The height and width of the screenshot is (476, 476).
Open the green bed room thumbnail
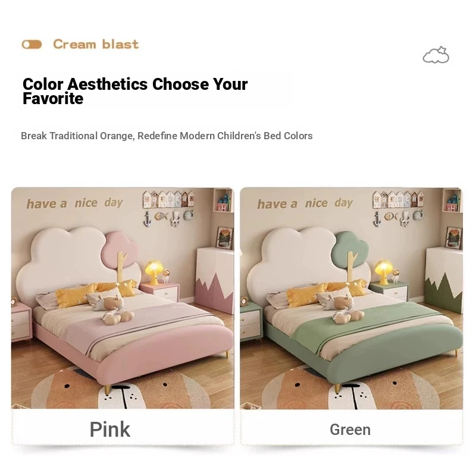click(351, 298)
